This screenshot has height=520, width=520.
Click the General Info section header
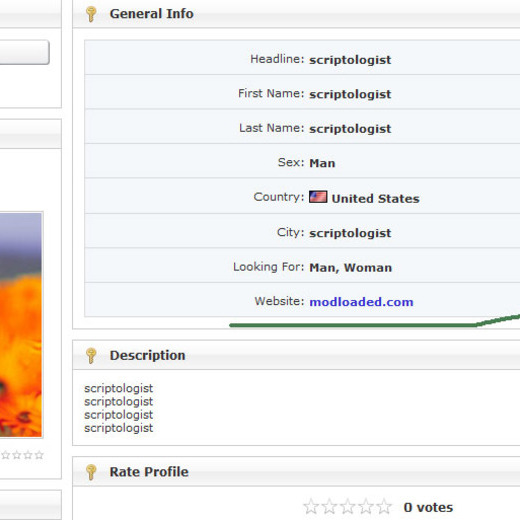pyautogui.click(x=296, y=14)
